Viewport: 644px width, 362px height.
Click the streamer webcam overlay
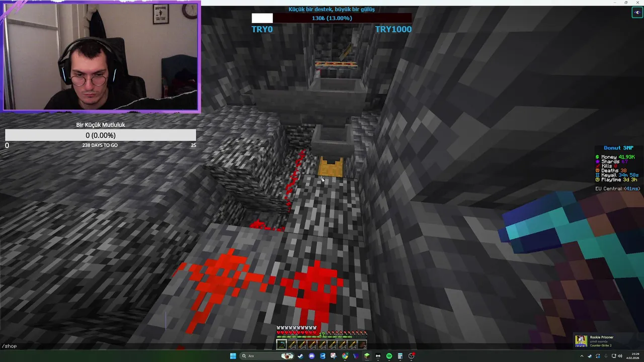tap(101, 56)
